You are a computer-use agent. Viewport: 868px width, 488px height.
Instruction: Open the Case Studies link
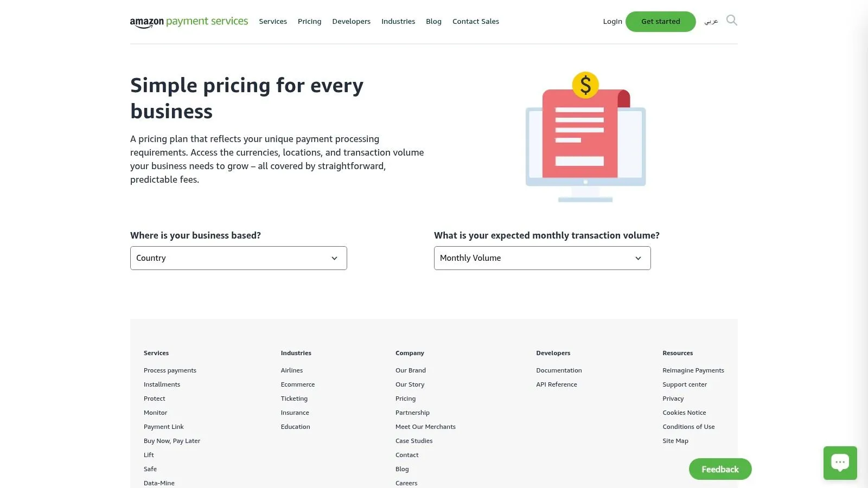tap(413, 440)
